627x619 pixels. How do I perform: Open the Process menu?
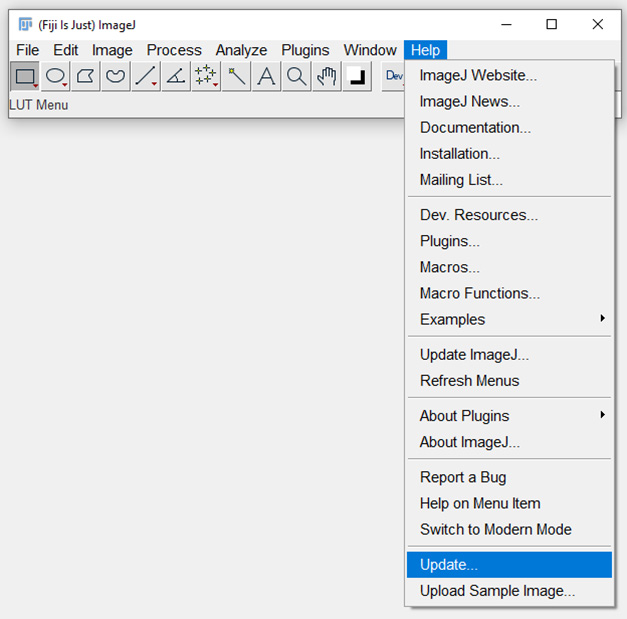click(174, 50)
